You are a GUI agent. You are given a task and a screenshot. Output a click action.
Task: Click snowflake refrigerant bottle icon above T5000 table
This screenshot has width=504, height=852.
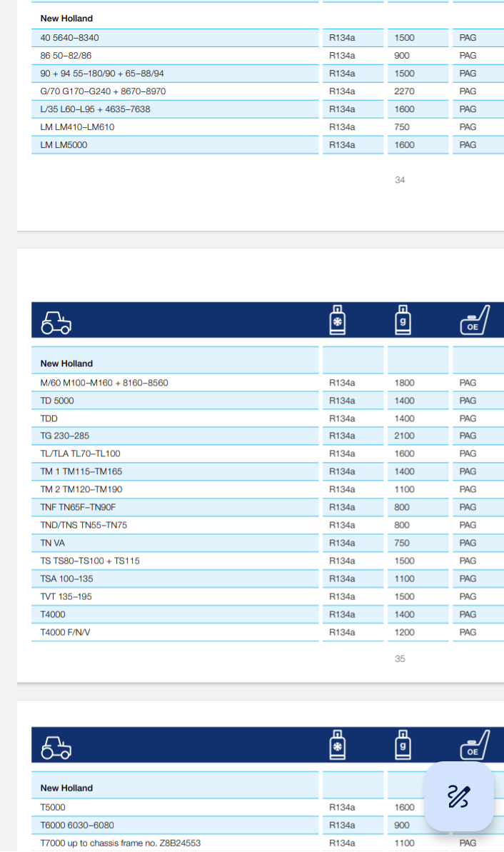point(338,745)
